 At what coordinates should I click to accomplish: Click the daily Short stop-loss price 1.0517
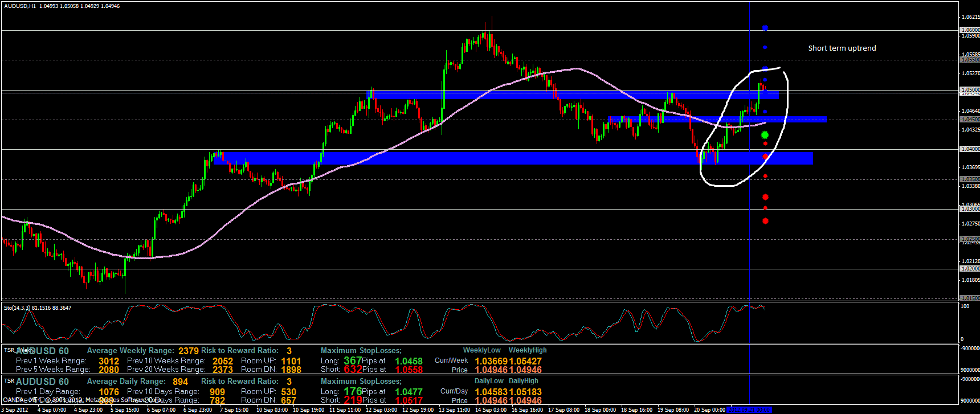tap(409, 400)
